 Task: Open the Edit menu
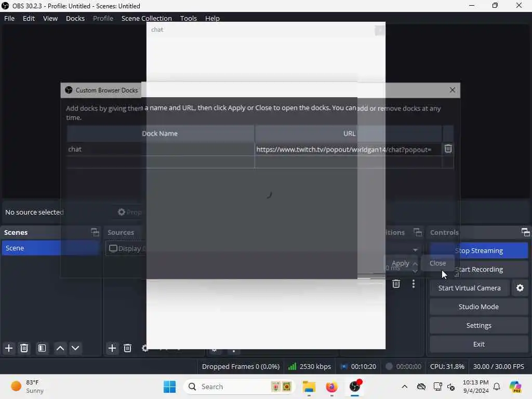coord(29,18)
